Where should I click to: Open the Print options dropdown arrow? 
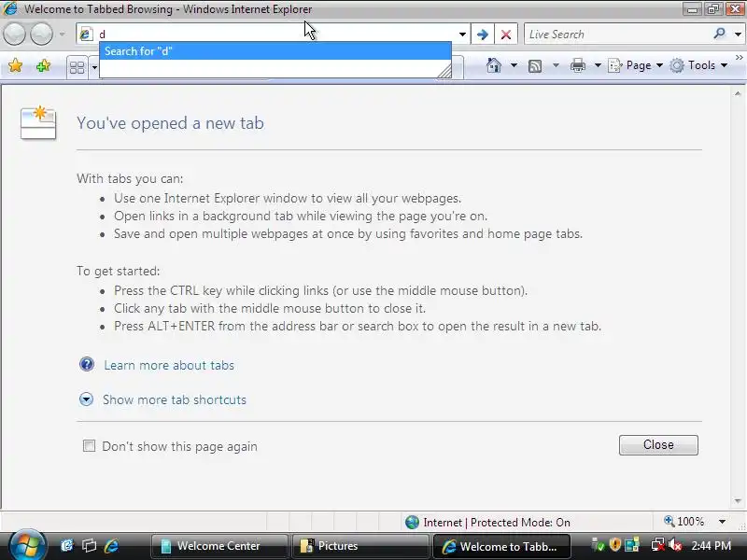pyautogui.click(x=598, y=65)
